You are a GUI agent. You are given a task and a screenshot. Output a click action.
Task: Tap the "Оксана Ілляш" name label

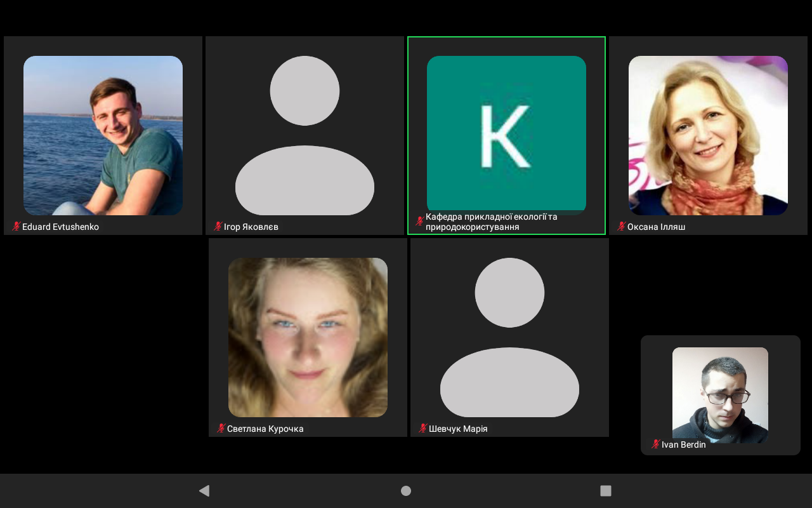coord(656,227)
